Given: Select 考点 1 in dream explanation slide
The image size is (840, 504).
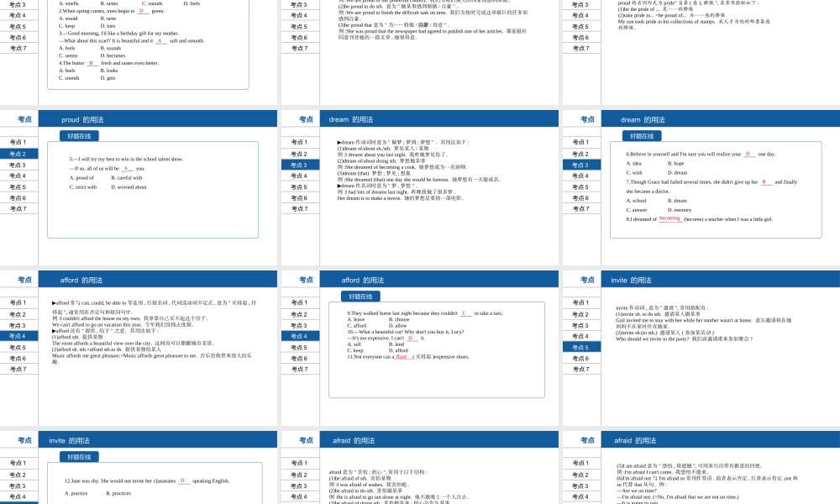Looking at the screenshot, I should 300,142.
